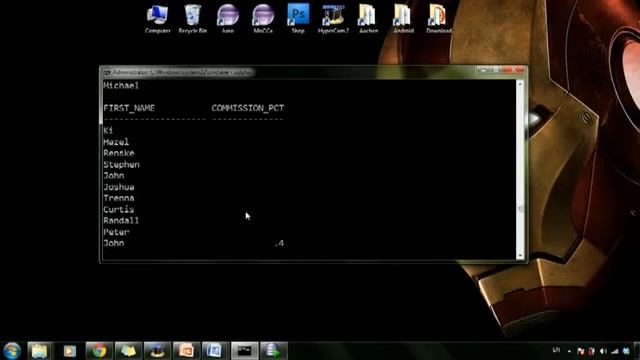Open the network signal tray icon
The height and width of the screenshot is (360, 640).
coord(614,351)
